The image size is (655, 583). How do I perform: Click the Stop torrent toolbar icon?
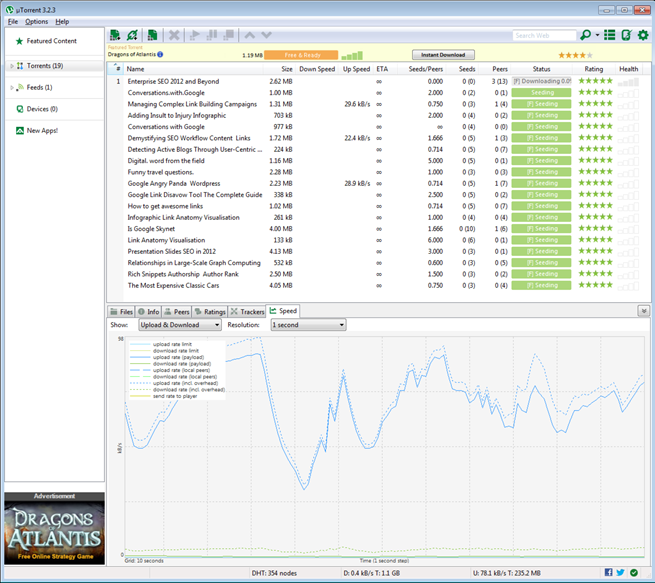pyautogui.click(x=228, y=35)
